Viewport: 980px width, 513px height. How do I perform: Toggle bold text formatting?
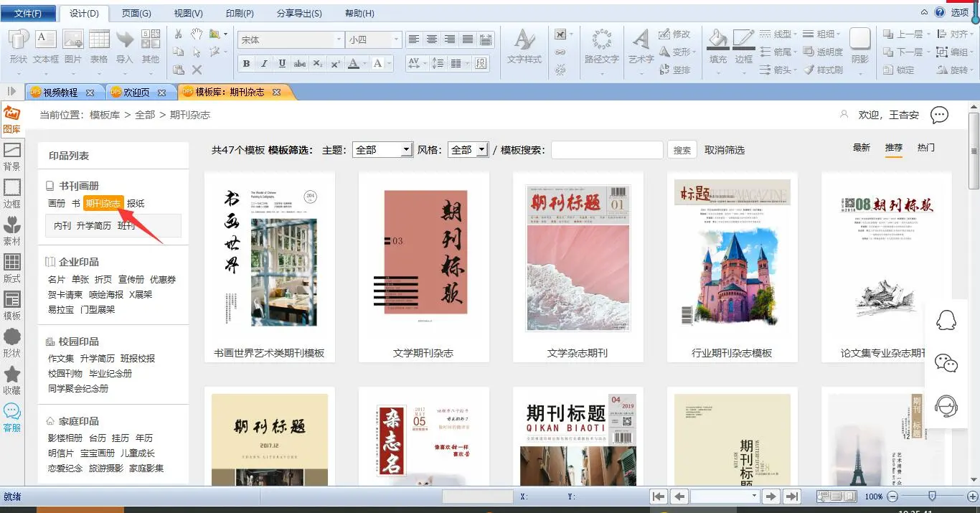point(246,64)
